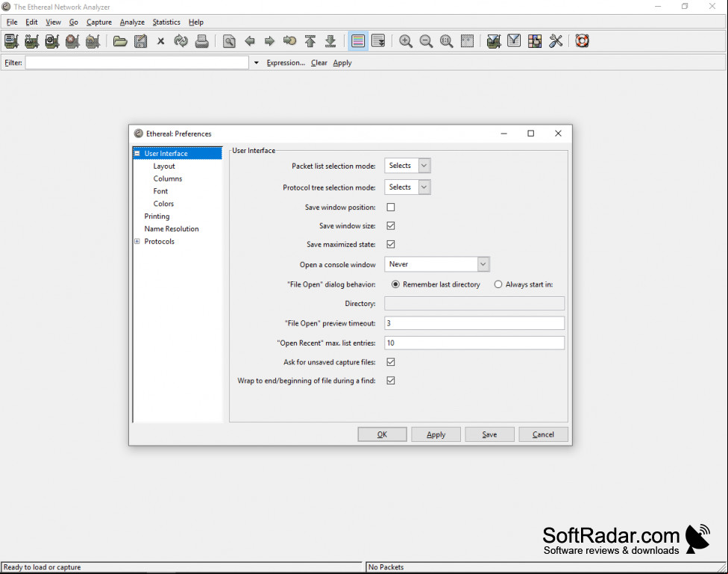Toggle packet list colorize icon

click(x=358, y=41)
